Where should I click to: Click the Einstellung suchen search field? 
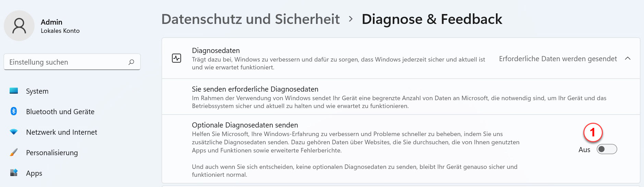tap(72, 62)
